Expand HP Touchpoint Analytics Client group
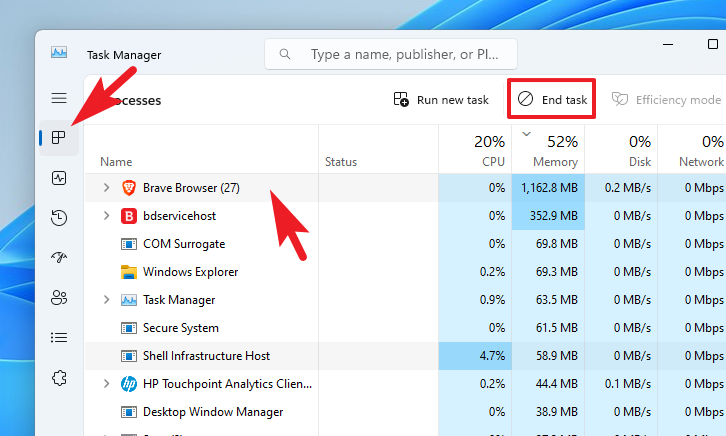 point(106,384)
